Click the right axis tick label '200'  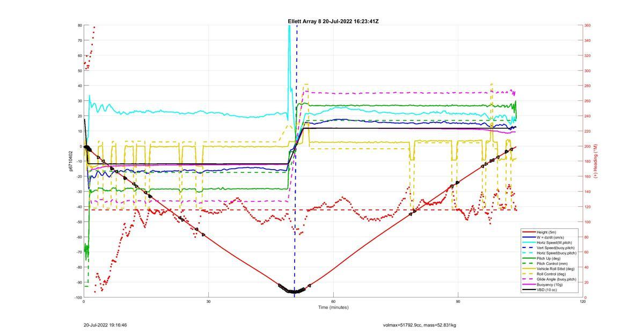(588, 147)
